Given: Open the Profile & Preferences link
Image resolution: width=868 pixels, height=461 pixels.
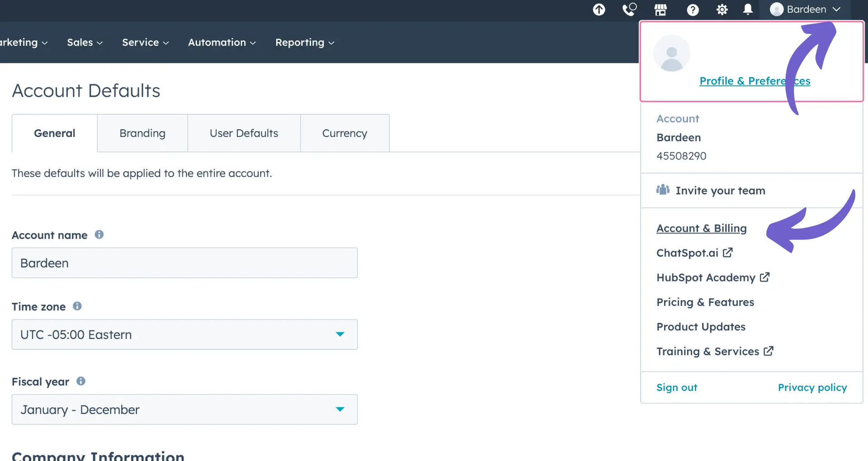Looking at the screenshot, I should 755,81.
